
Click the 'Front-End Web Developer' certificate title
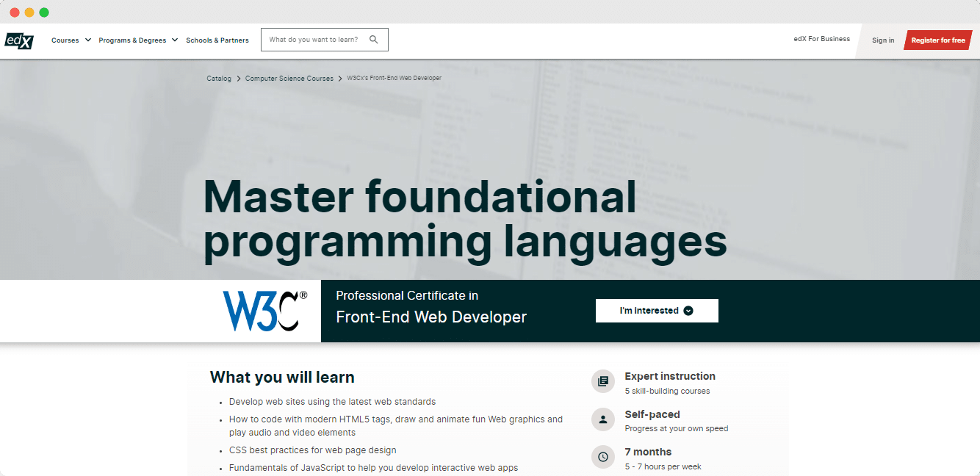click(431, 317)
